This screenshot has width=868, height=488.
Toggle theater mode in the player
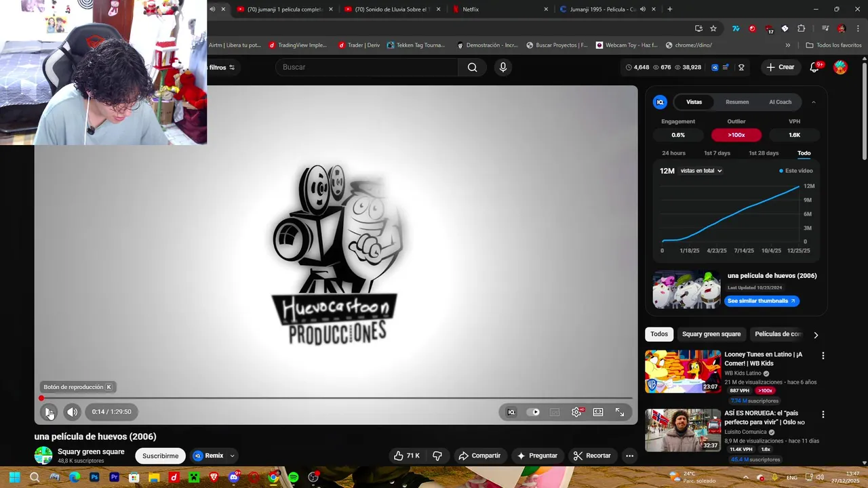coord(598,412)
